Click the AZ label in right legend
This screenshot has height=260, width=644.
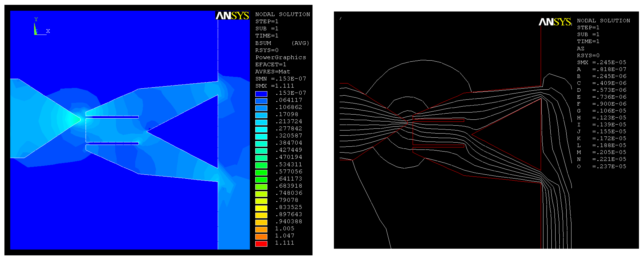tap(580, 48)
